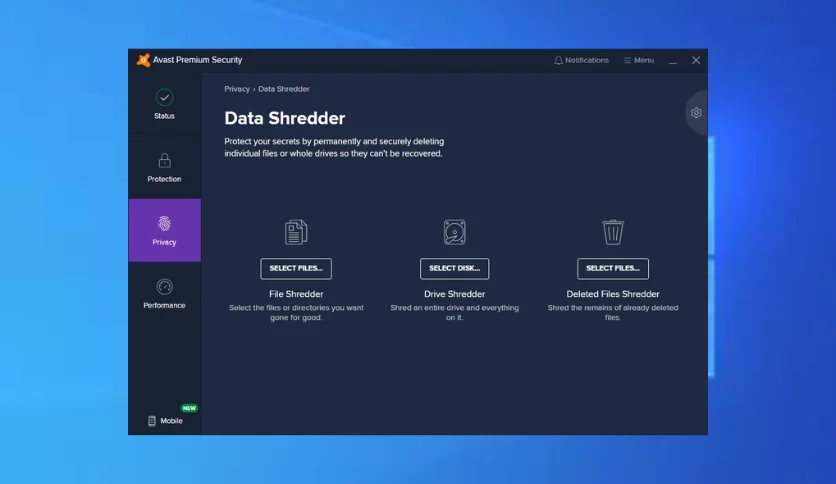Screen dimensions: 836x484
Task: Click the File Shredder documents icon
Action: click(x=296, y=232)
